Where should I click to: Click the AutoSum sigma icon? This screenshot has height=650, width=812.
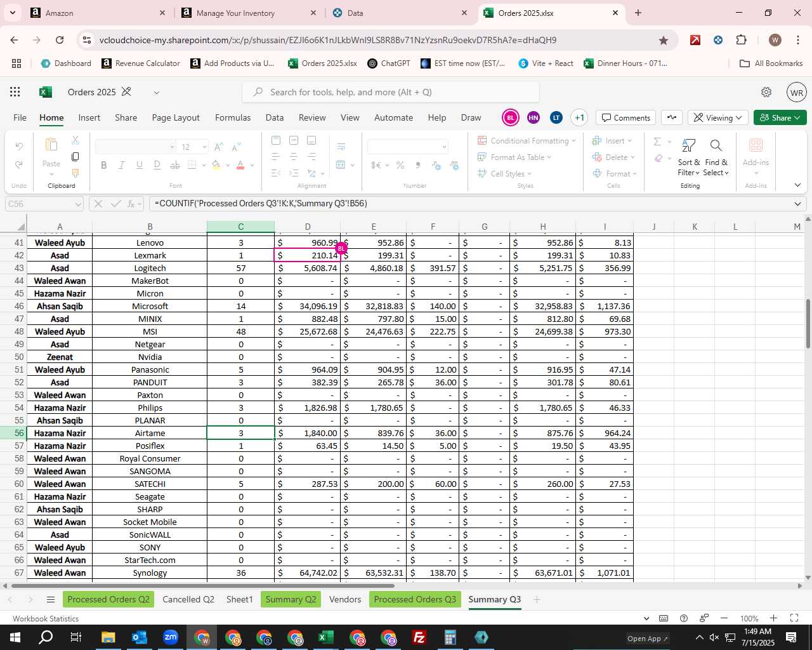[x=658, y=142]
